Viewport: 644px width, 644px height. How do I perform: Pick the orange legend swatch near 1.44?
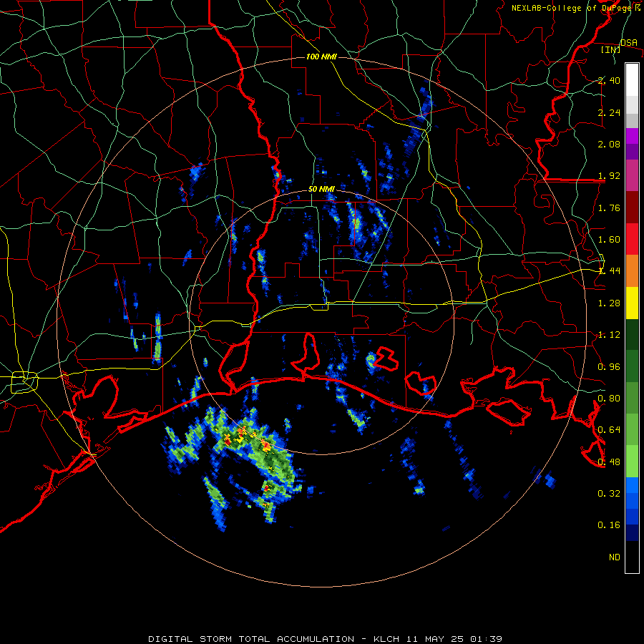[632, 271]
